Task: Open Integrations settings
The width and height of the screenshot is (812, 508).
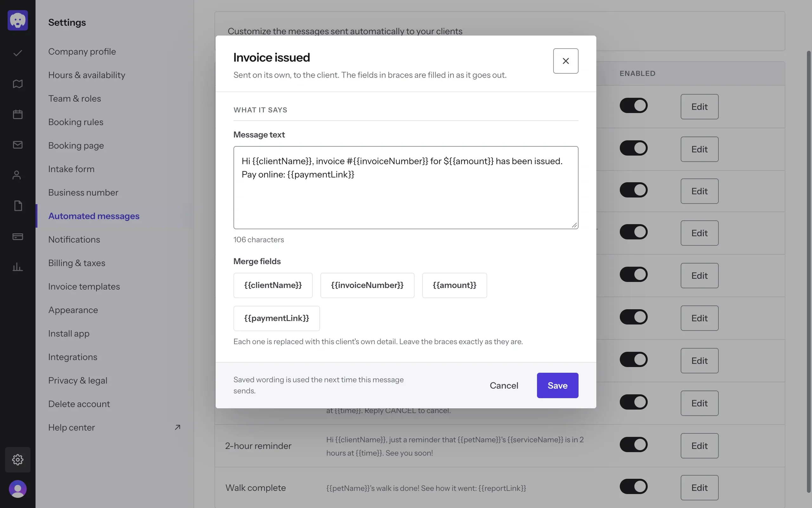Action: point(73,357)
